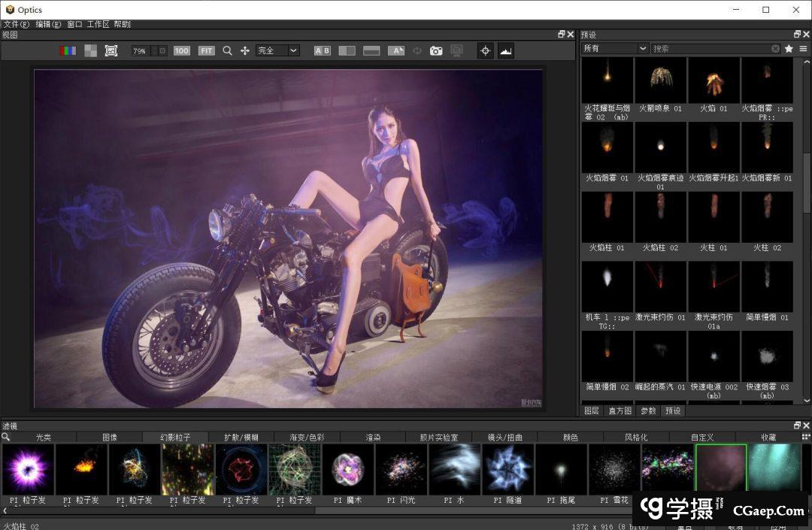Expand the 所有 presets category dropdown
Viewport: 812px width, 530px height.
[614, 49]
